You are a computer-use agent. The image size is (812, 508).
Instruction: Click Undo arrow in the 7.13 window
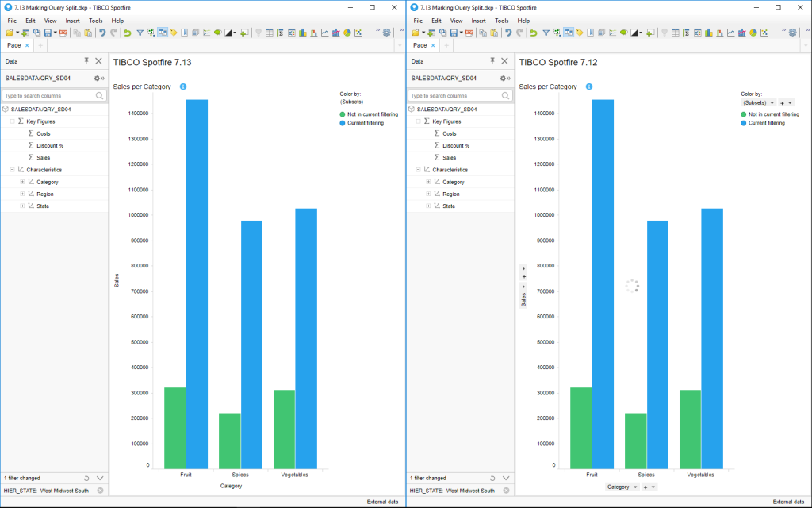[102, 32]
